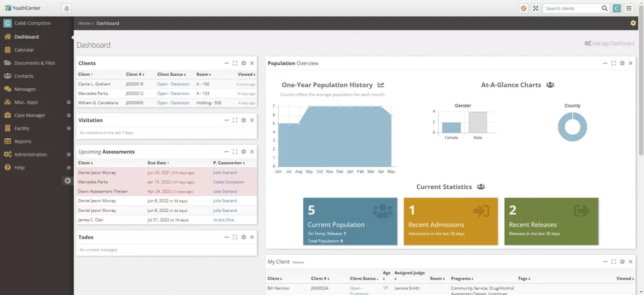Open Clarke L. Graham's Open - Detention status link

click(x=173, y=84)
